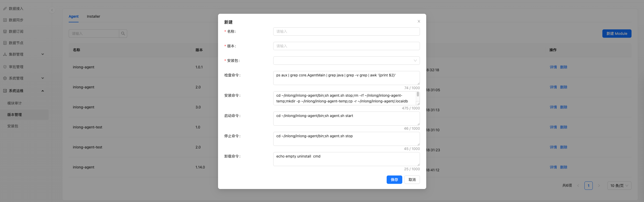
Task: Click the 审批管理 shield icon
Action: click(x=5, y=67)
